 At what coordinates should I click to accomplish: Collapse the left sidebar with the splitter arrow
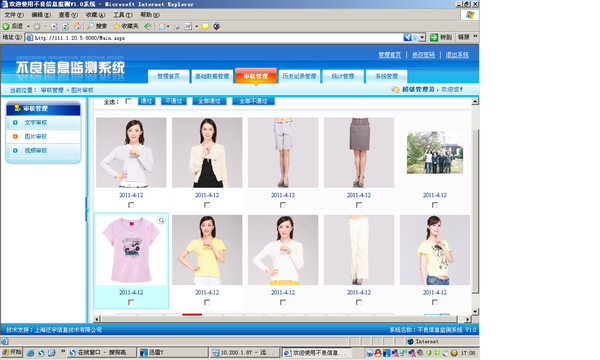click(x=87, y=209)
